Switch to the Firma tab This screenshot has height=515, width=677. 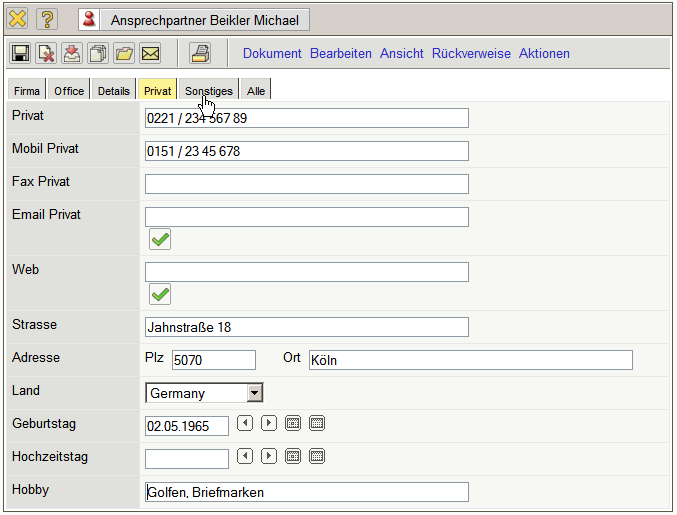pyautogui.click(x=27, y=91)
